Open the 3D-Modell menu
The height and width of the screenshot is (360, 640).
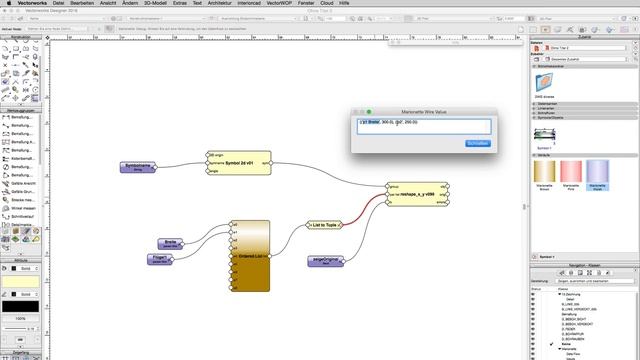point(155,3)
